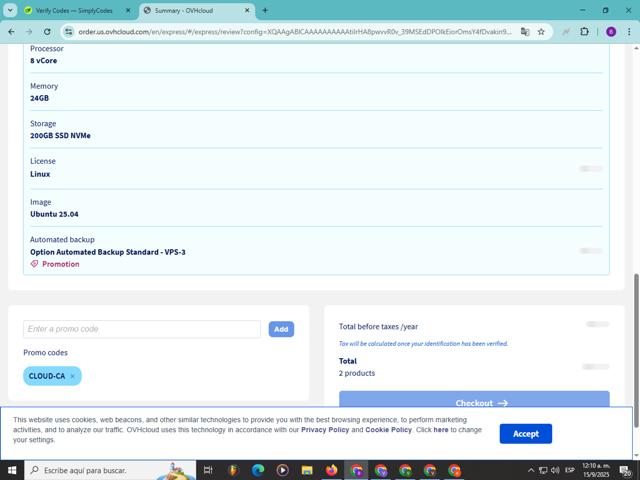Image resolution: width=640 pixels, height=480 pixels.
Task: Open a new browser tab
Action: 265,11
